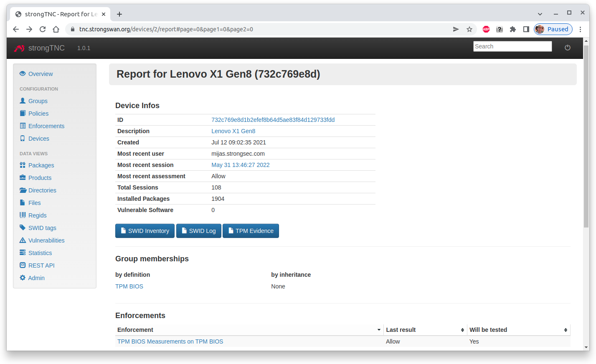Click the Total Sessions value 108
The width and height of the screenshot is (596, 364).
[216, 187]
